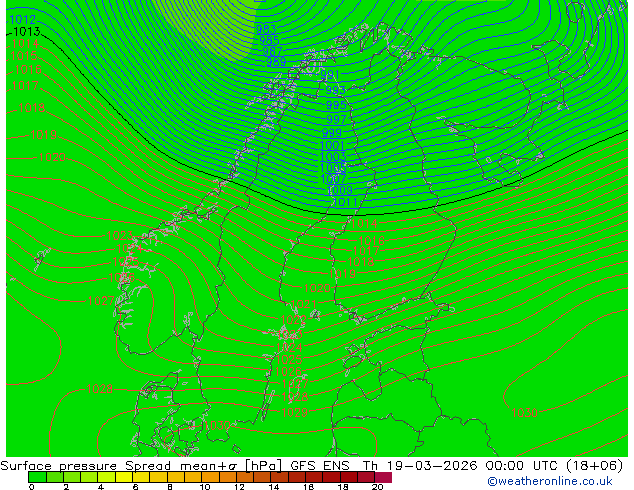This screenshot has height=490, width=634.
Task: Click the red 1015 contour label
Action: point(24,56)
